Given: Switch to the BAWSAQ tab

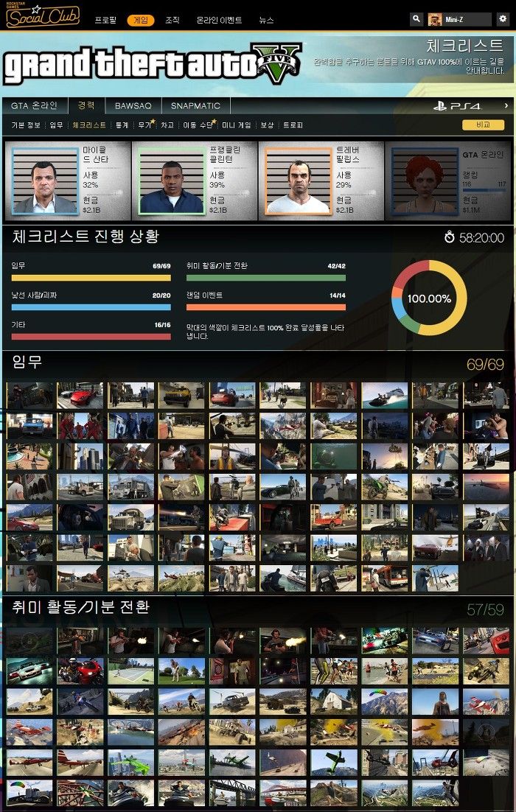Looking at the screenshot, I should coord(133,105).
